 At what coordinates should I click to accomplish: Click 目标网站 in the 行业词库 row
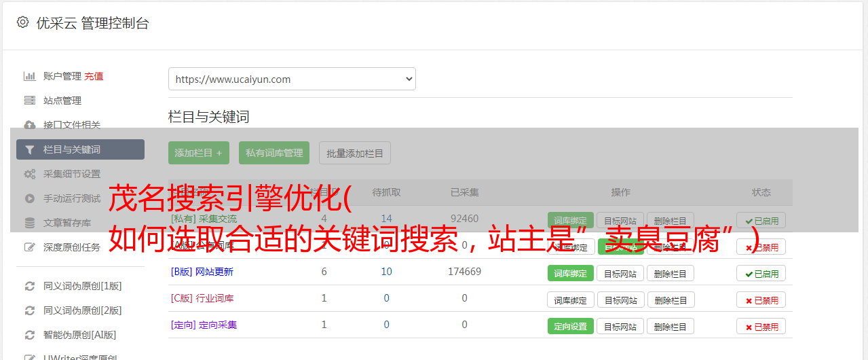[620, 300]
